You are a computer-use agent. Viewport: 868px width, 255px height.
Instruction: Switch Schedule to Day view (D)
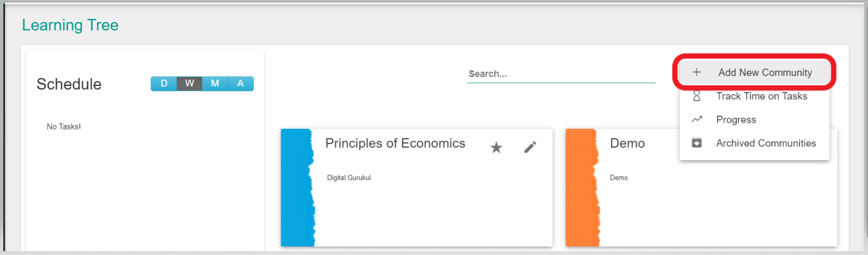pos(164,84)
